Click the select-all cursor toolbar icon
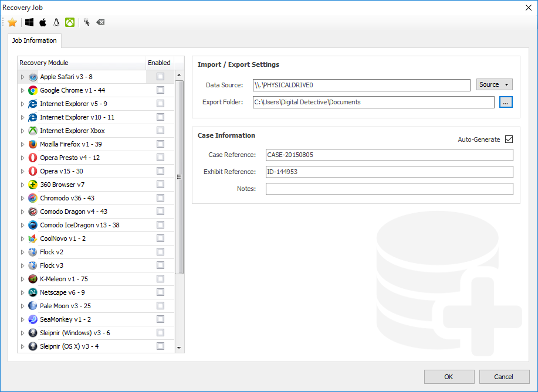Screen dimensions: 538x392 pos(87,22)
